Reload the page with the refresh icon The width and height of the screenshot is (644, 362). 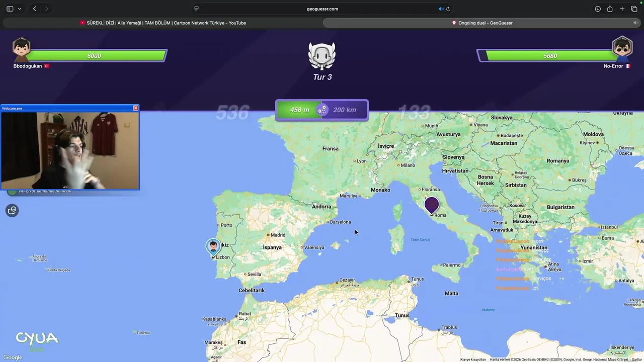pos(448,9)
